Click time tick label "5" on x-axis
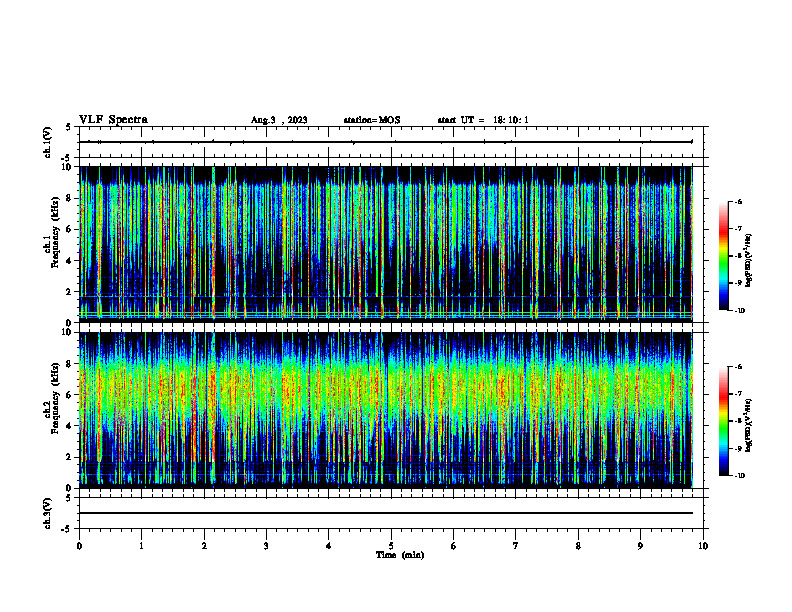 coord(391,546)
